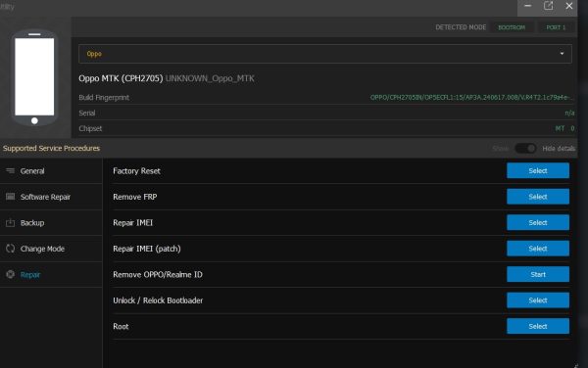This screenshot has height=368, width=588.
Task: Click the phone illustration thumbnail
Action: point(34,77)
